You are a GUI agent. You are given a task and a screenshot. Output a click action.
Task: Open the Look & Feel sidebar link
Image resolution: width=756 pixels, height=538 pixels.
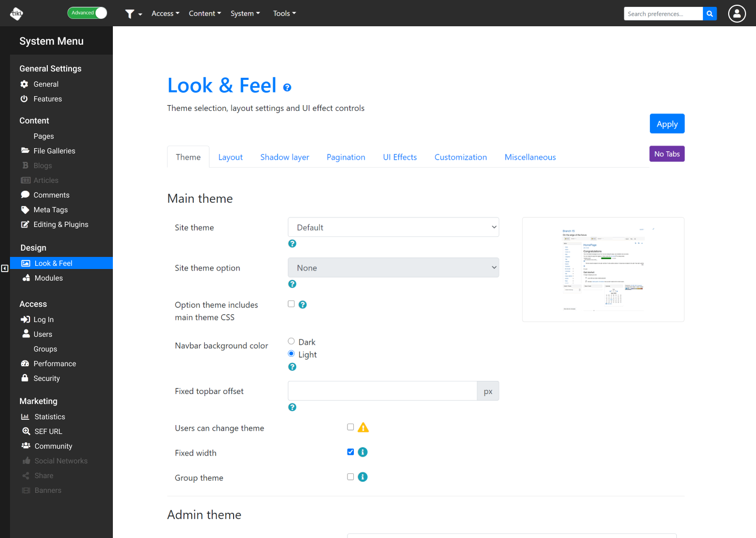click(61, 263)
